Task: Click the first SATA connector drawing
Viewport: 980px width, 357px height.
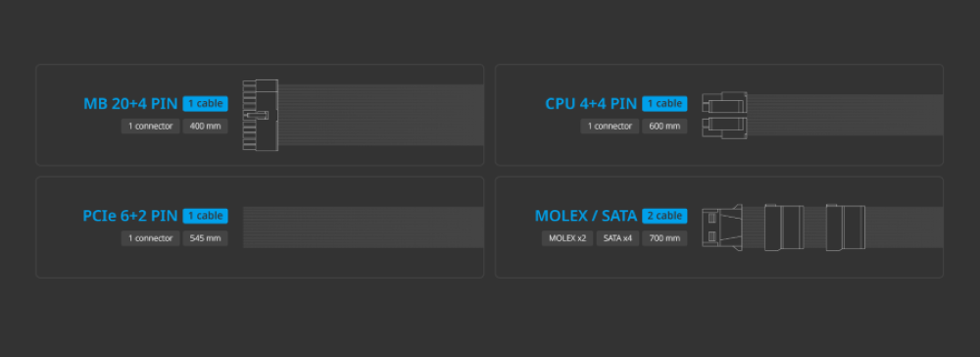Action: click(784, 228)
